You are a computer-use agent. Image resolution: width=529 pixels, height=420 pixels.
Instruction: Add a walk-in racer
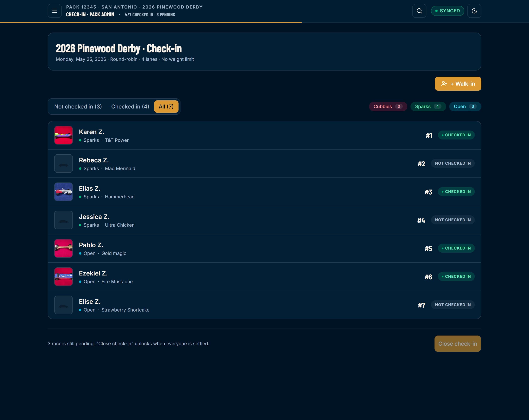point(458,84)
